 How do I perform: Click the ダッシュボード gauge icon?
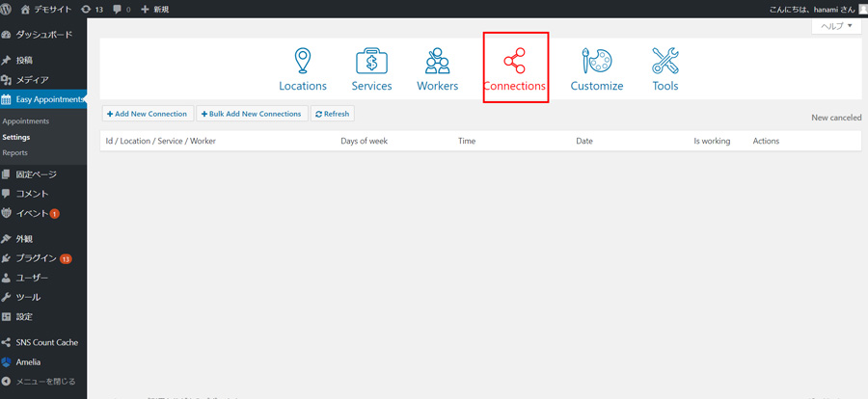coord(6,35)
